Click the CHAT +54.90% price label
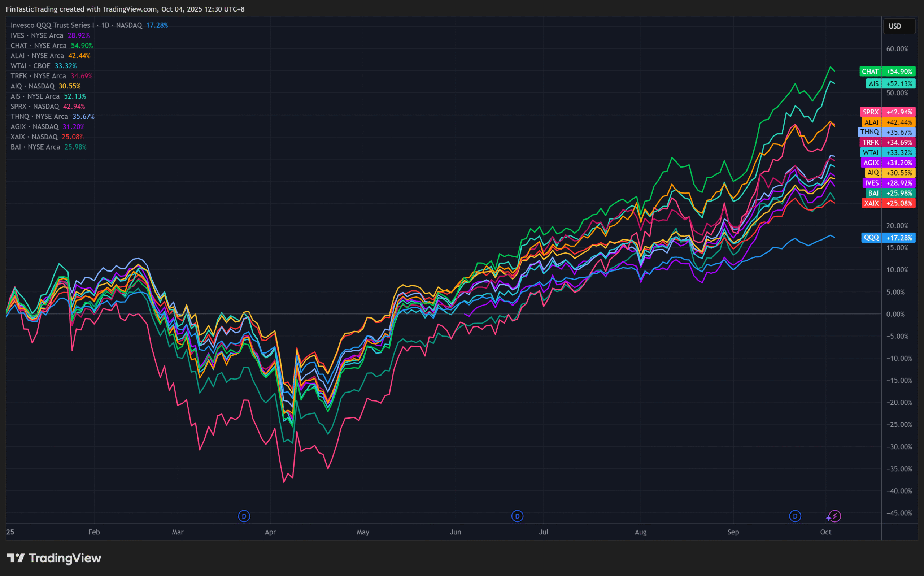The image size is (924, 576). [887, 72]
